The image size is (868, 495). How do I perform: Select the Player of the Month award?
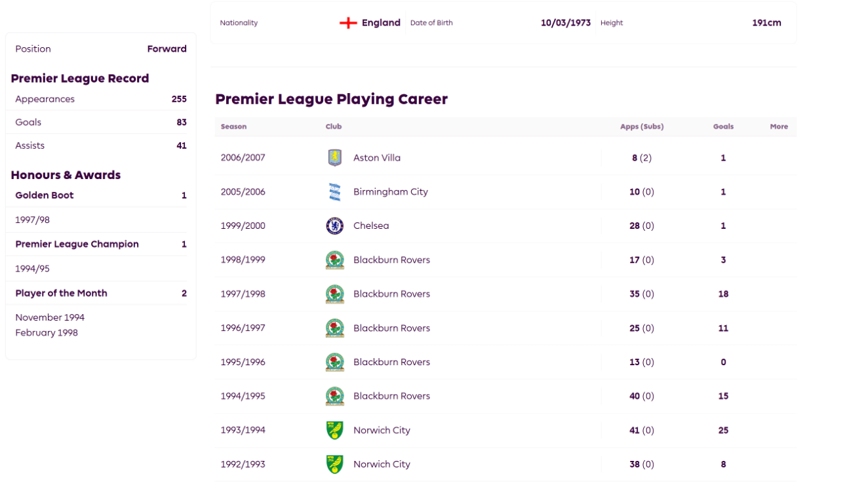pos(101,293)
